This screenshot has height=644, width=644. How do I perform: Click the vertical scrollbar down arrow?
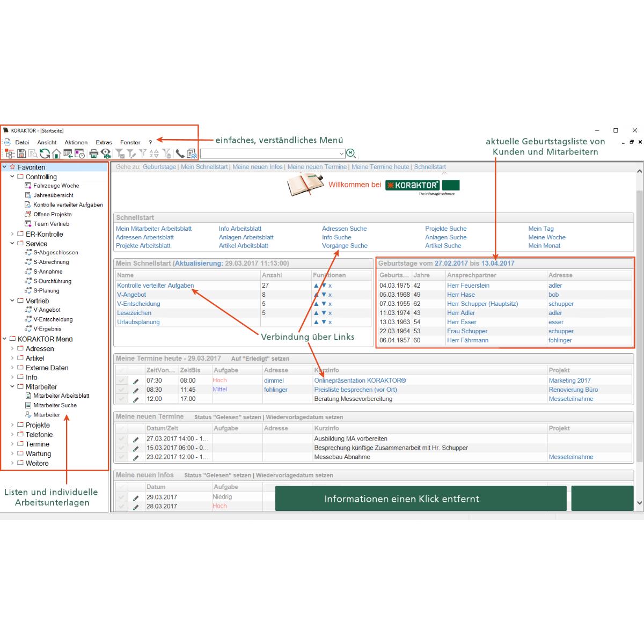(x=639, y=503)
